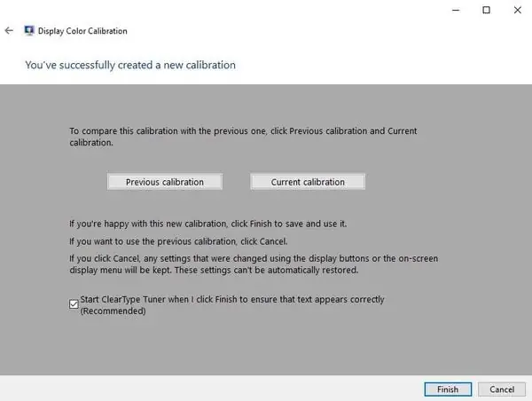Maximize the calibration window

(486, 10)
